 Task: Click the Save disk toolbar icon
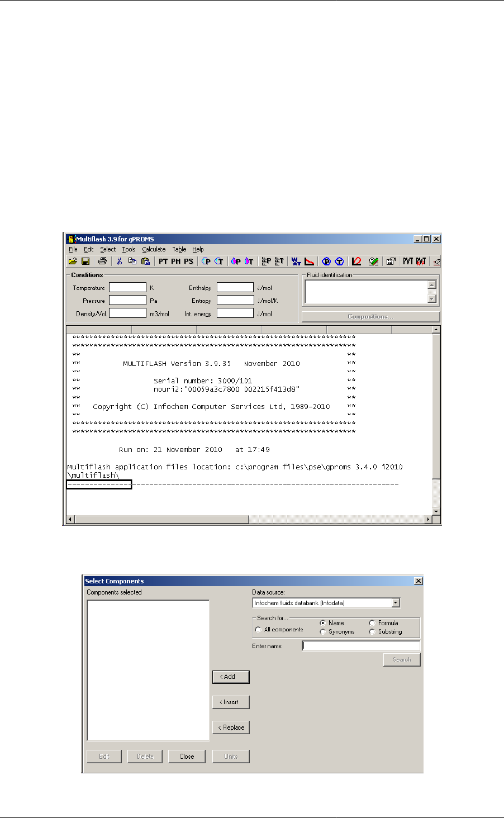[x=85, y=261]
